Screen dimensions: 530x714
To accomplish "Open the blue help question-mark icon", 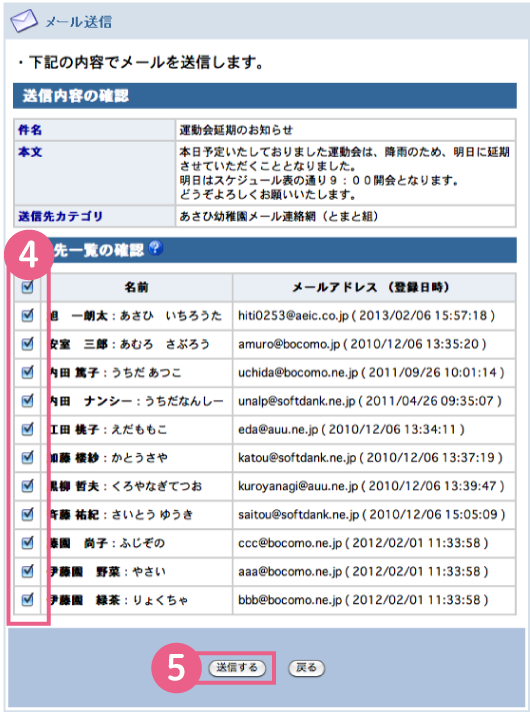I will [156, 248].
